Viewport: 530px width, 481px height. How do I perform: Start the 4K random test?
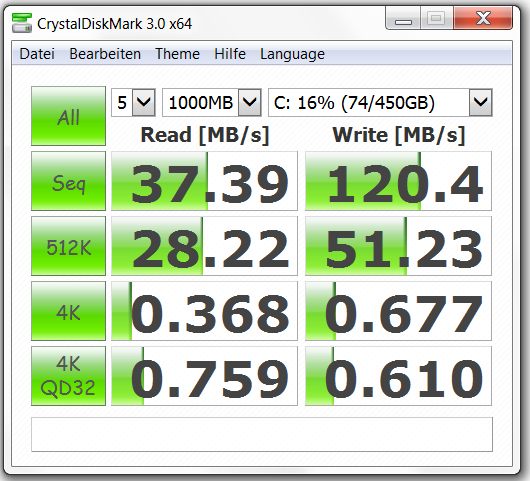coord(68,311)
